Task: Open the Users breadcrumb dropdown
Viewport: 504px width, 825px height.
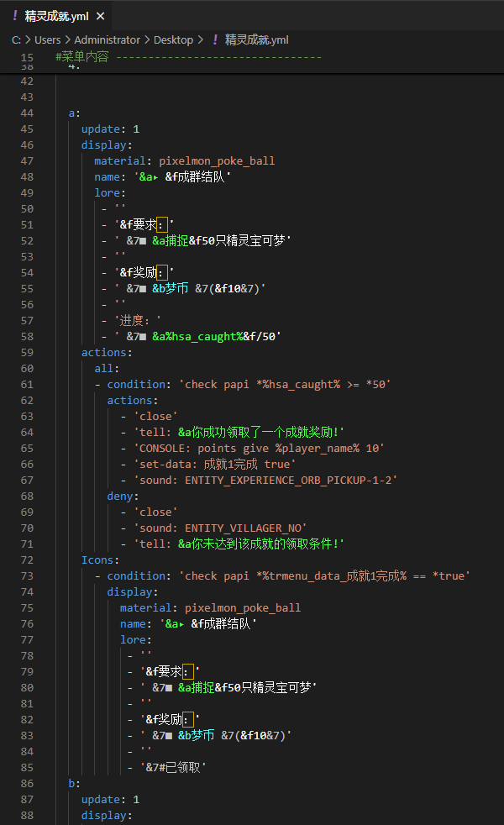Action: coord(48,39)
